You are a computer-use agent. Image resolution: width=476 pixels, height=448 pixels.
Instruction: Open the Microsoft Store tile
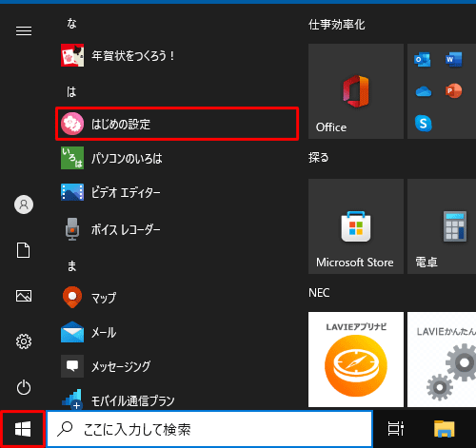[x=356, y=226]
